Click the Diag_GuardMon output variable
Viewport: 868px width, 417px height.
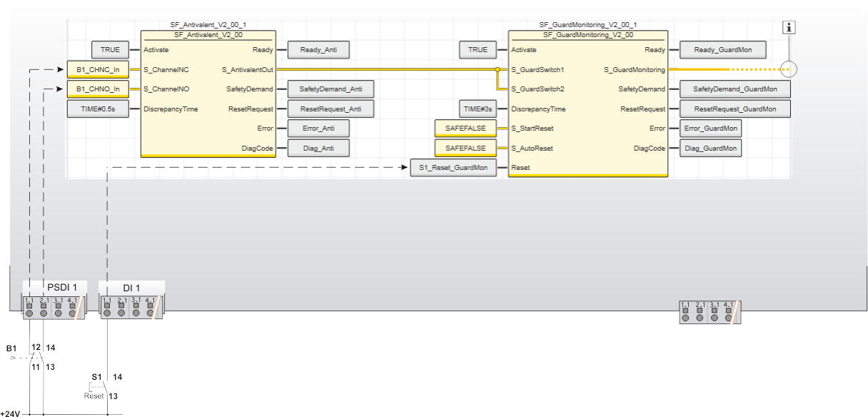tap(710, 149)
